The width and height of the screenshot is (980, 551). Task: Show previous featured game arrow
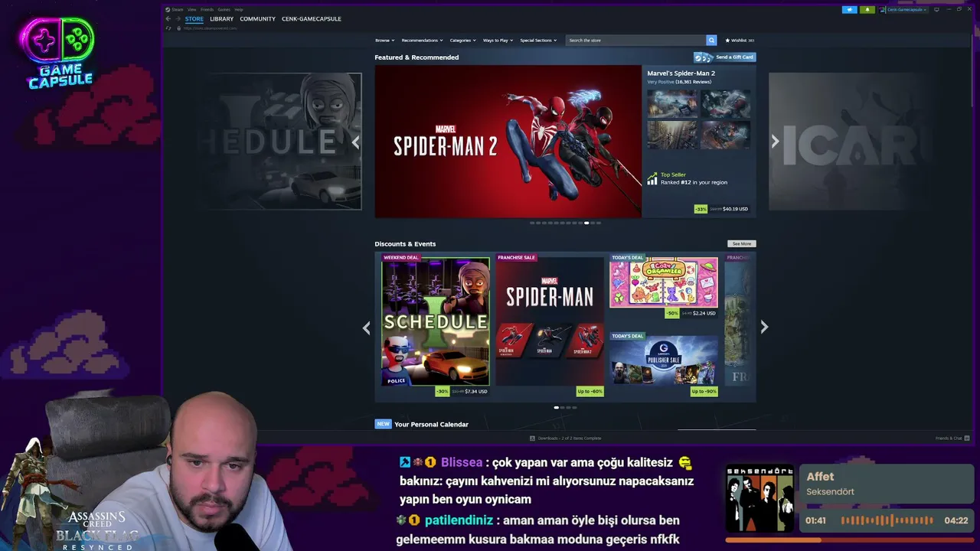(355, 142)
